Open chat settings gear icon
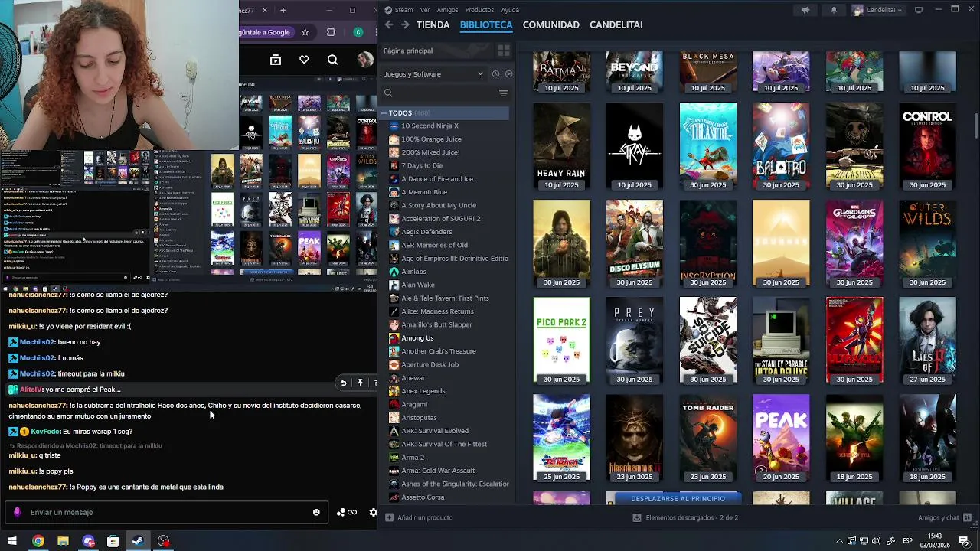 (373, 513)
